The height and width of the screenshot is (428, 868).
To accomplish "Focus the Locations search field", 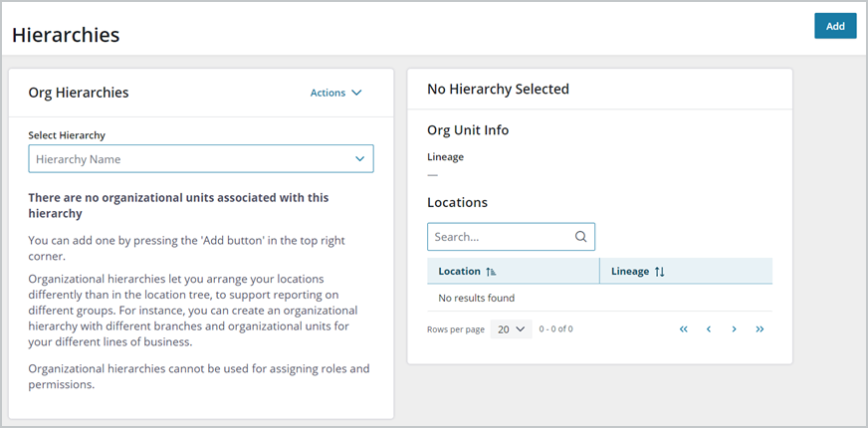I will [x=511, y=237].
